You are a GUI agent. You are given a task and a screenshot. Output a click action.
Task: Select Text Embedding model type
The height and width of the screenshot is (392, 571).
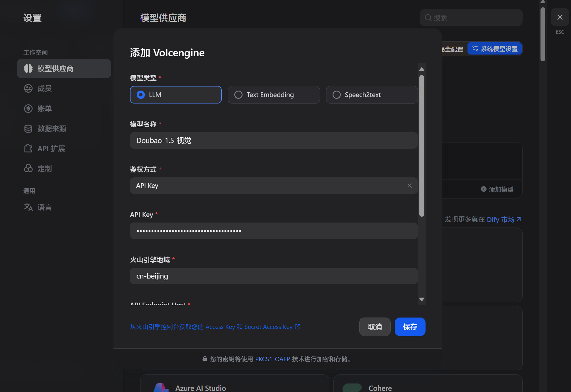tap(238, 95)
